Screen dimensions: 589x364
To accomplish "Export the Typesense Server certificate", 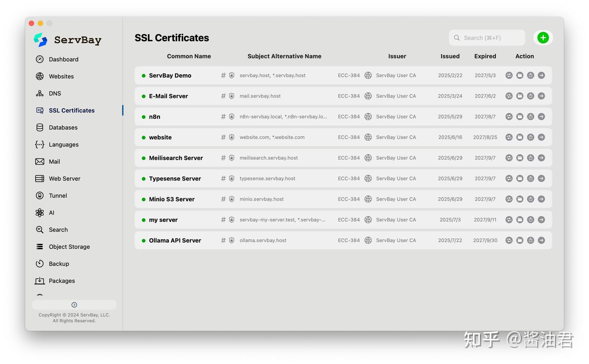I will coord(531,179).
